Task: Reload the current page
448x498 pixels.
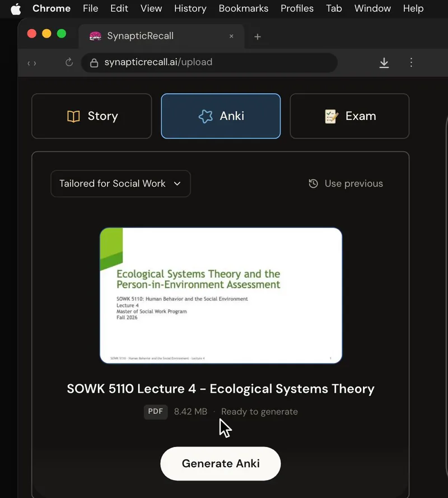Action: click(69, 62)
